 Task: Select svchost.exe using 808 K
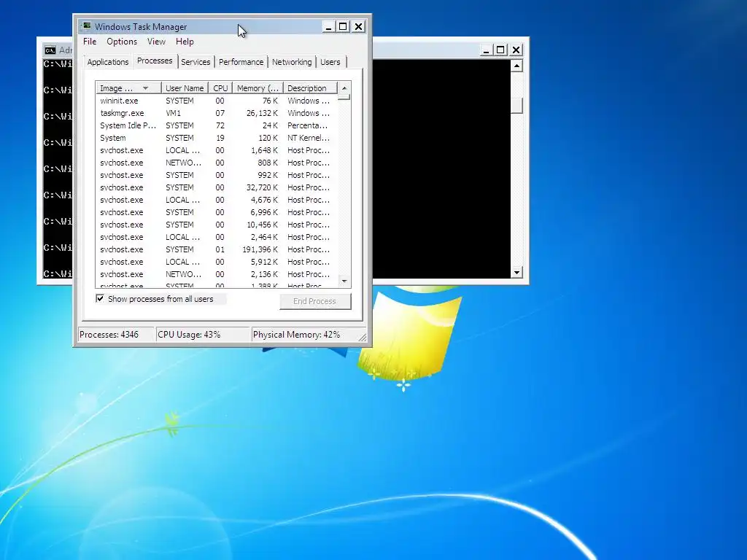pyautogui.click(x=217, y=163)
